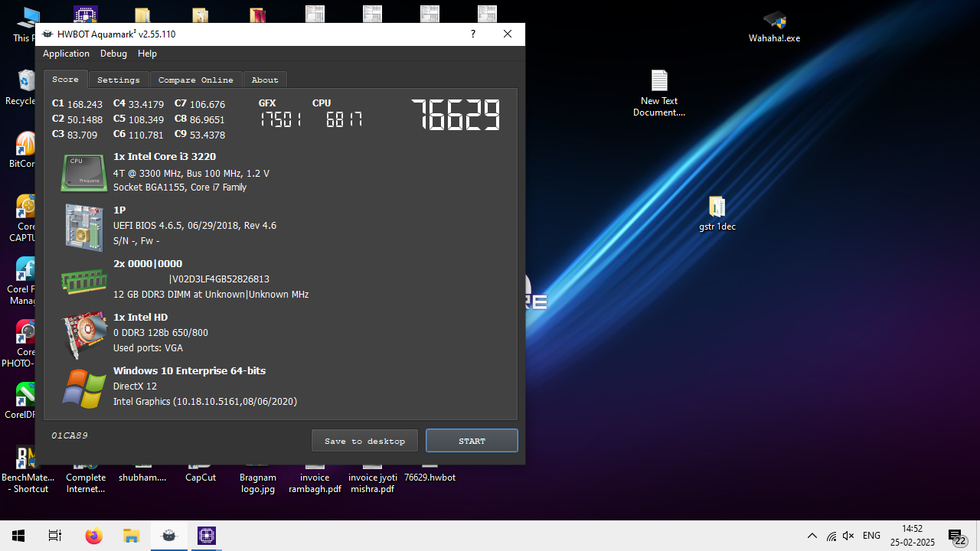Click Windows 10 Enterprise 64-bits heading
Viewport: 980px width, 551px height.
pos(189,370)
